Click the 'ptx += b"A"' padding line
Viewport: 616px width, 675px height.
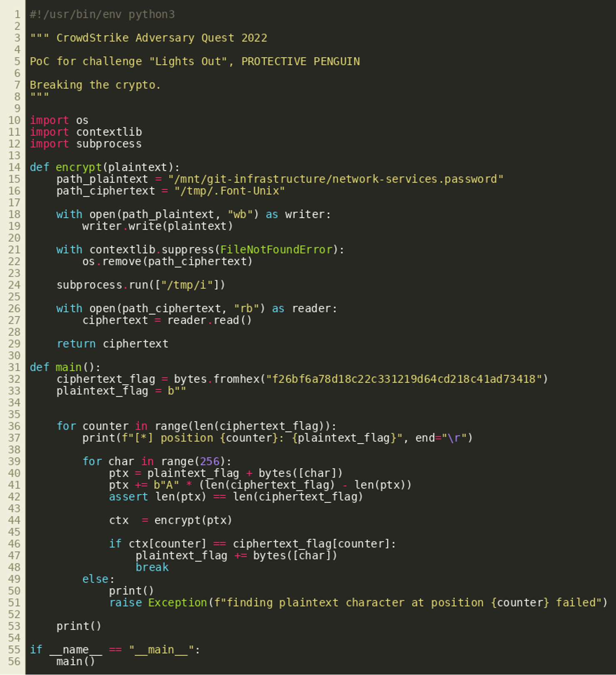point(260,485)
